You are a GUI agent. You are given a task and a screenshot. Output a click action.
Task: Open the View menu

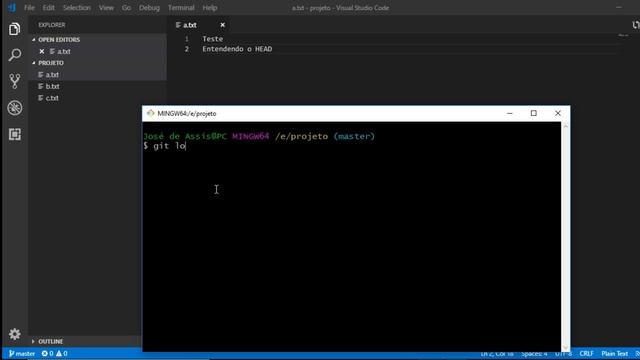tap(106, 8)
